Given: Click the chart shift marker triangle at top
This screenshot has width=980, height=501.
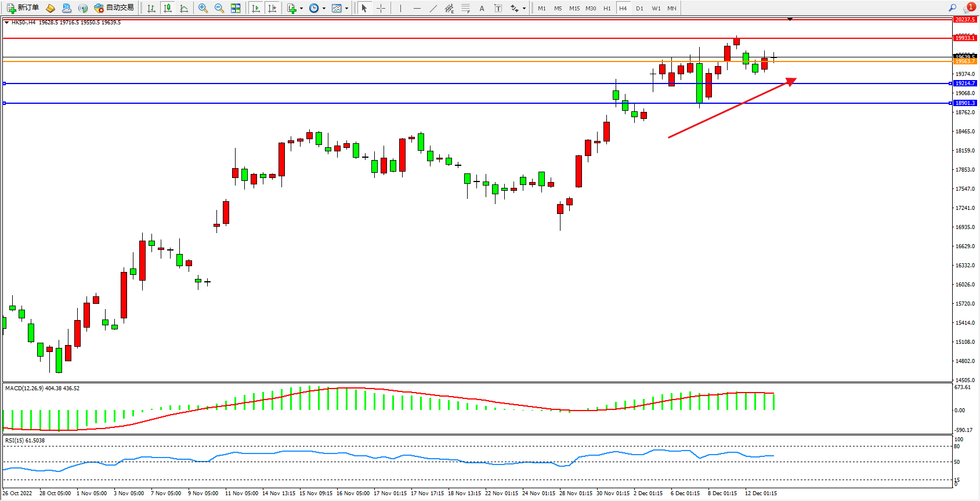Looking at the screenshot, I should tap(790, 20).
